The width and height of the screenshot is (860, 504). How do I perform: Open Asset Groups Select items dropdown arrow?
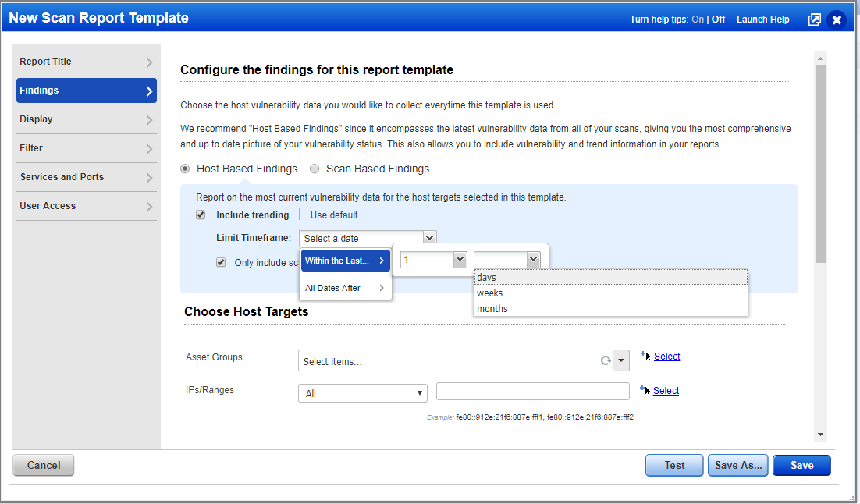[x=621, y=361]
